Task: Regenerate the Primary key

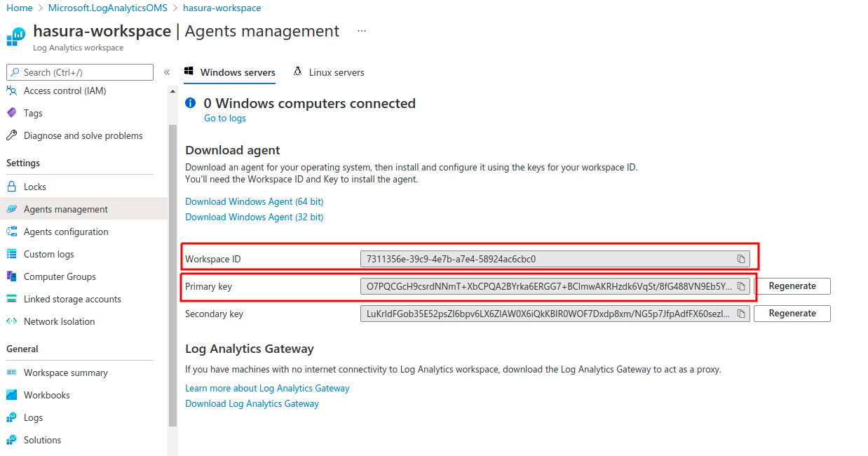Action: coord(792,286)
